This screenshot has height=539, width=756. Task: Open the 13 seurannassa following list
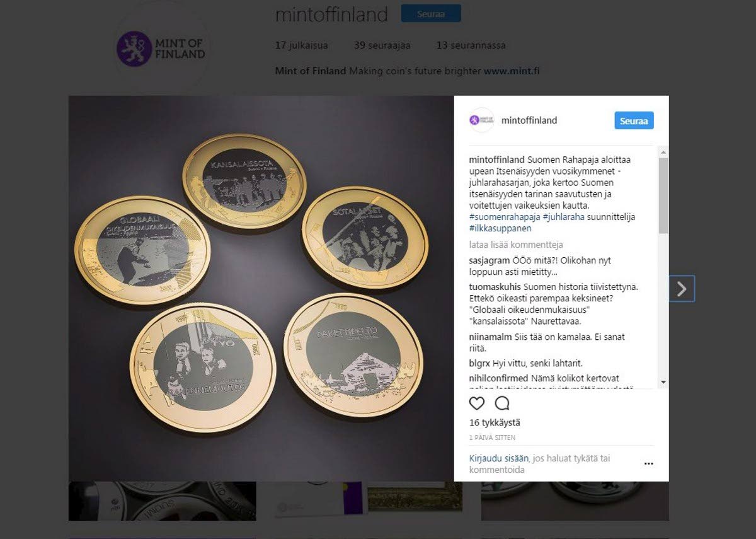click(471, 45)
